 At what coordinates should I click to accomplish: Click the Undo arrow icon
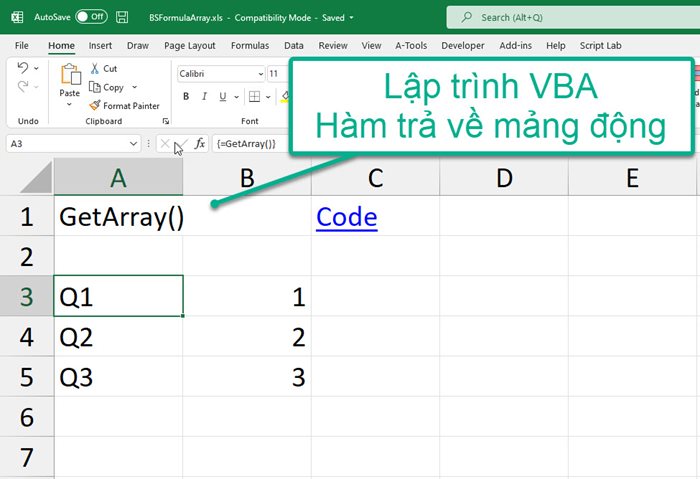click(x=24, y=68)
